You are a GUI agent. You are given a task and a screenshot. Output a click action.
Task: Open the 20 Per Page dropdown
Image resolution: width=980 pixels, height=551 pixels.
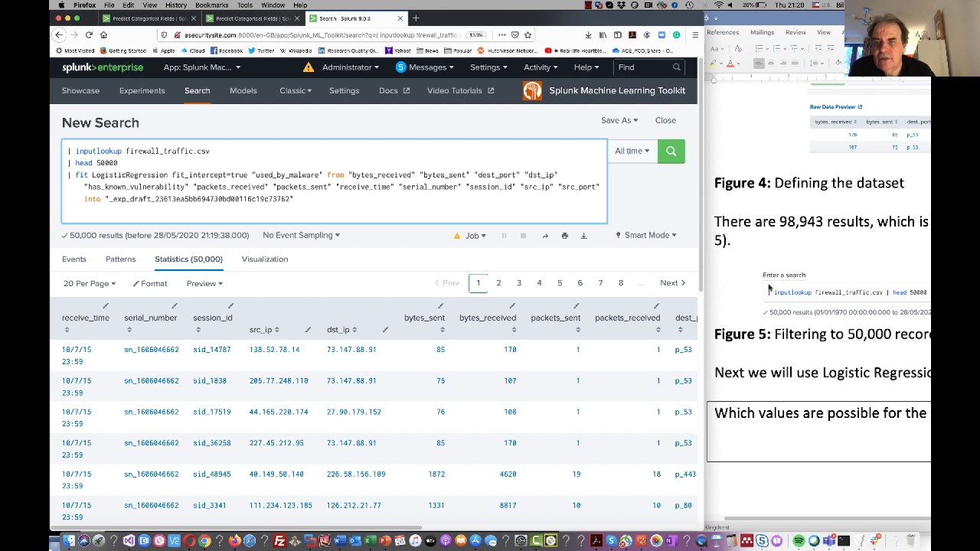tap(89, 283)
